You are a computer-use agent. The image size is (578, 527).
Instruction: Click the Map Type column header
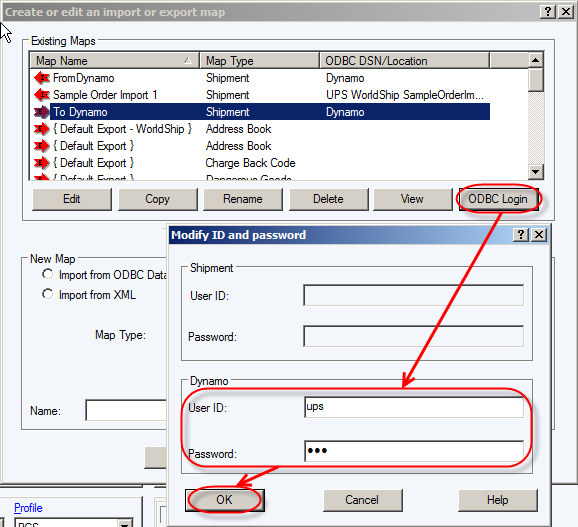pos(259,60)
